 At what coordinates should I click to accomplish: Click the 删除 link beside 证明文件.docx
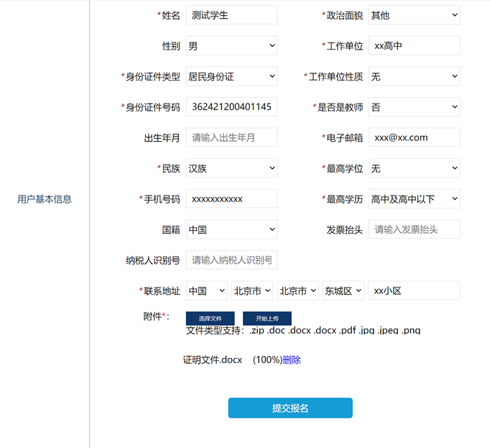(x=292, y=360)
